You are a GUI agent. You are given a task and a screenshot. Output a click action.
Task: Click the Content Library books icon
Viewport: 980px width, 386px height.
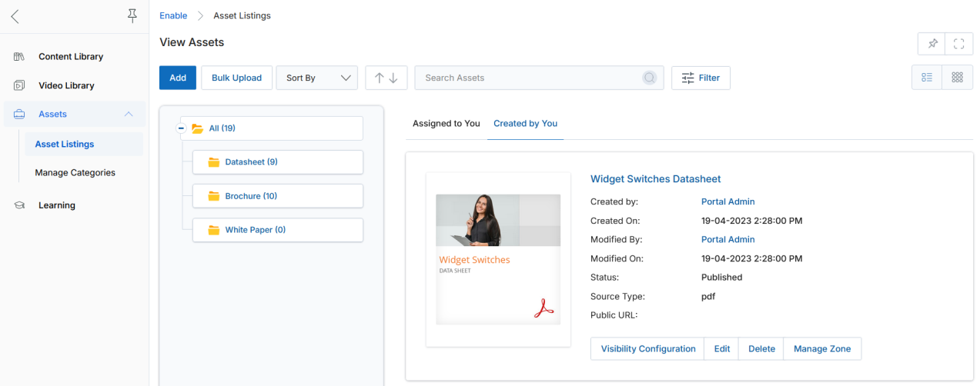pyautogui.click(x=19, y=56)
